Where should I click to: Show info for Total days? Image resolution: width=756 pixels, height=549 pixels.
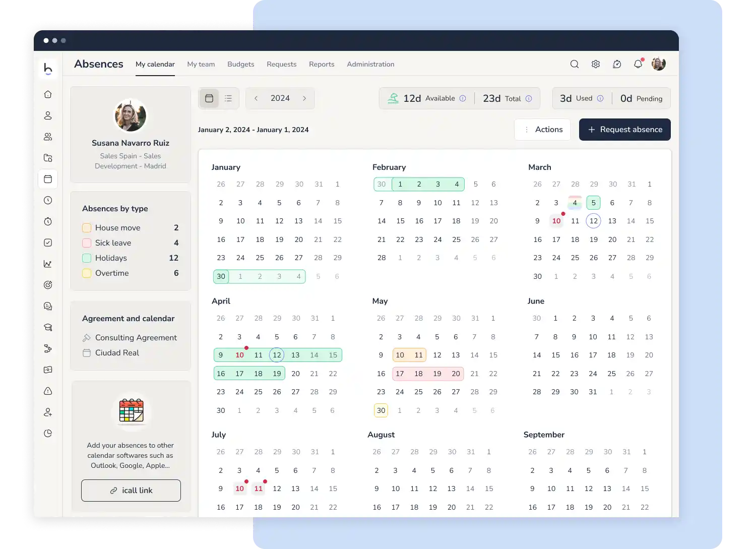[x=529, y=98]
